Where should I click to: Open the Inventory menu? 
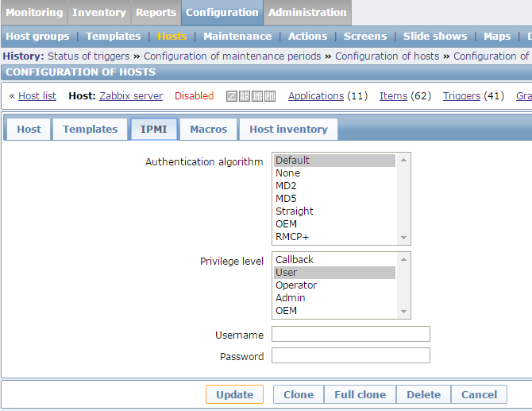click(99, 13)
